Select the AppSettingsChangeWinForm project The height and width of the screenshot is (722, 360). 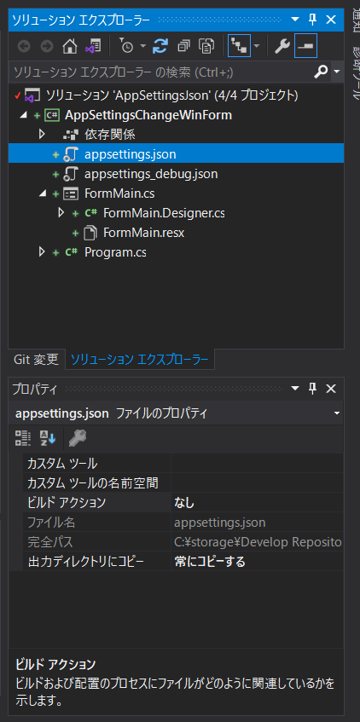click(149, 115)
